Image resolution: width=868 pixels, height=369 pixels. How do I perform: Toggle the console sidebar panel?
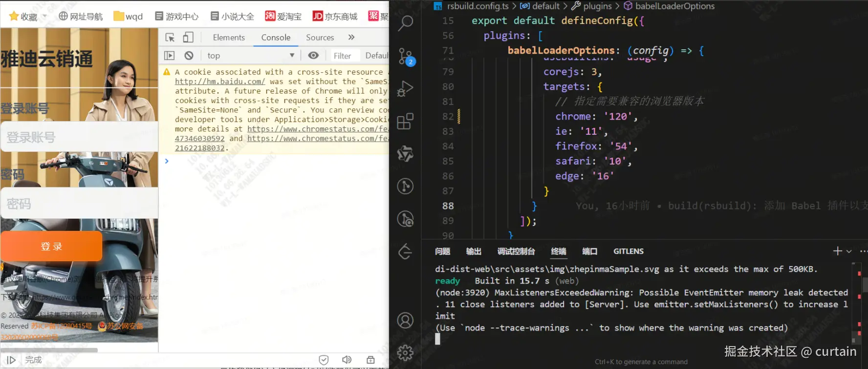(x=169, y=56)
